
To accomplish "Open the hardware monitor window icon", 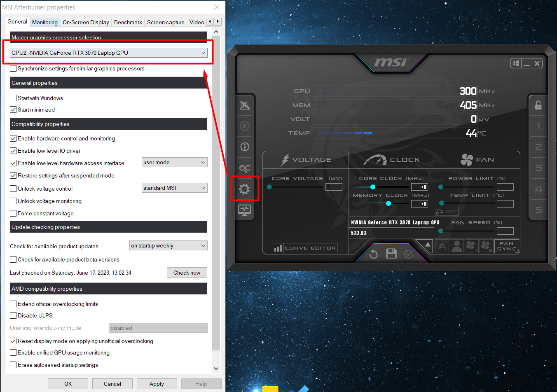I will pyautogui.click(x=245, y=210).
